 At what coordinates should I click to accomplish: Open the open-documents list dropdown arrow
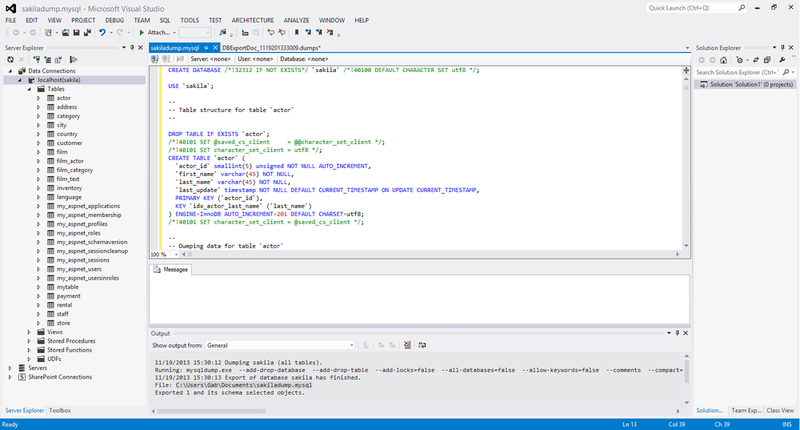pyautogui.click(x=687, y=47)
